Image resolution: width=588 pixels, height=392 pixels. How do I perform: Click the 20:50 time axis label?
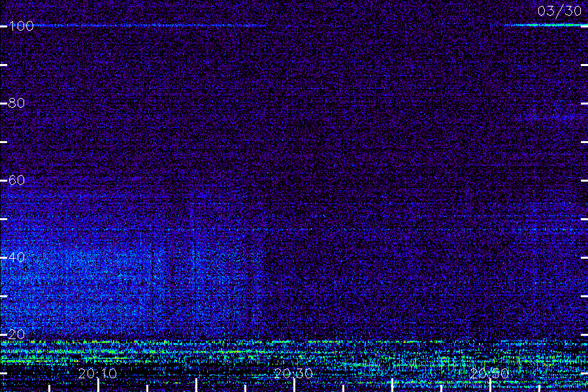(489, 374)
